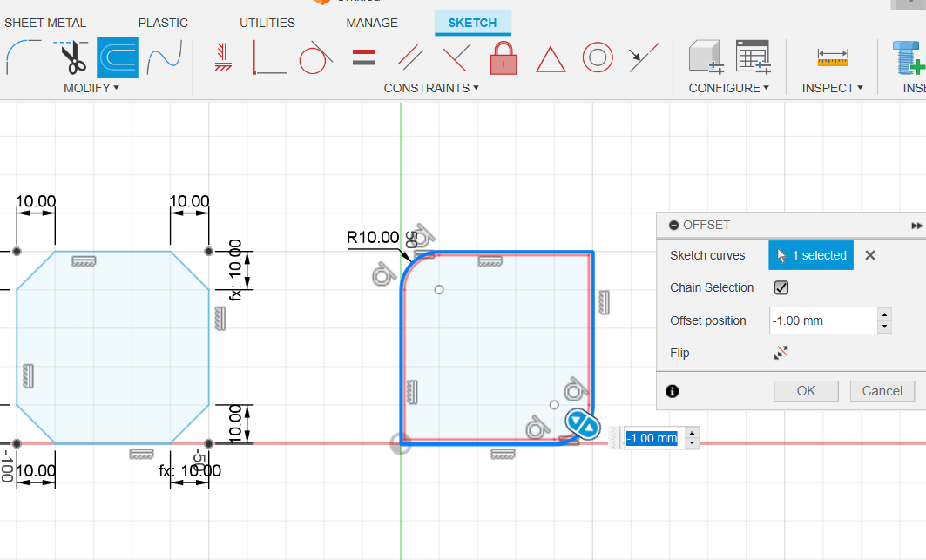
Task: Open the INSPECT dropdown menu
Action: 833,88
